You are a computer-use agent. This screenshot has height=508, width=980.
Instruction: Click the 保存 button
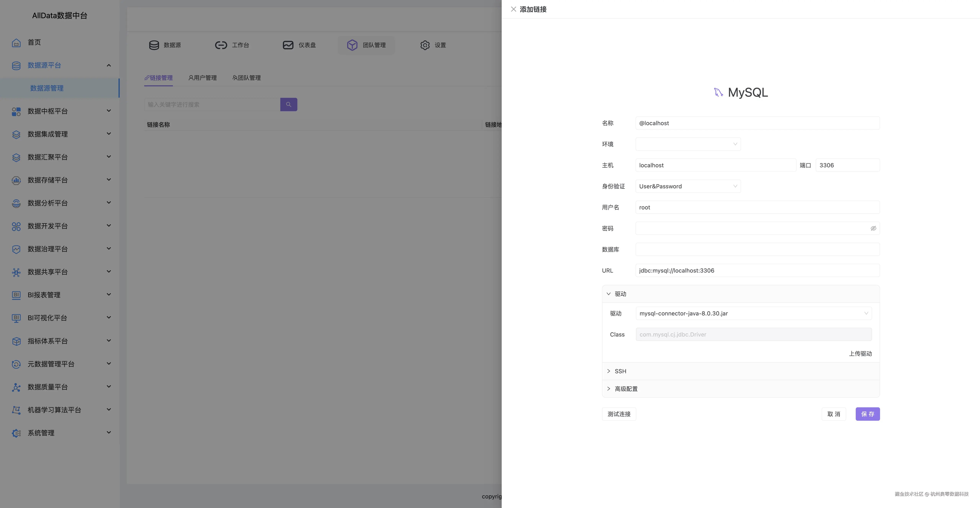pyautogui.click(x=867, y=414)
